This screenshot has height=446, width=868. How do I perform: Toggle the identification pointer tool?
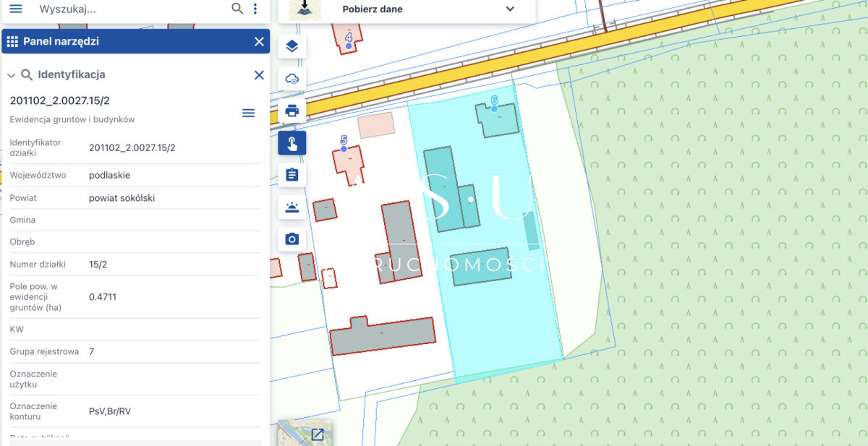pyautogui.click(x=292, y=143)
